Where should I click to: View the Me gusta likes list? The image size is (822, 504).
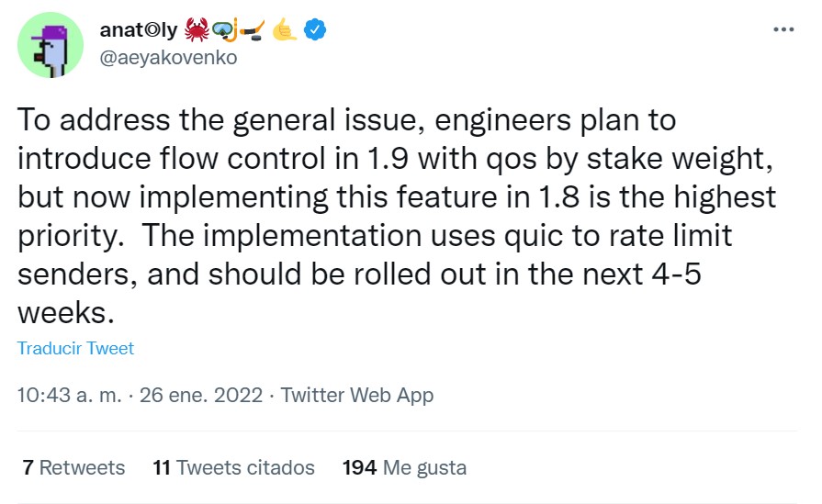[404, 467]
